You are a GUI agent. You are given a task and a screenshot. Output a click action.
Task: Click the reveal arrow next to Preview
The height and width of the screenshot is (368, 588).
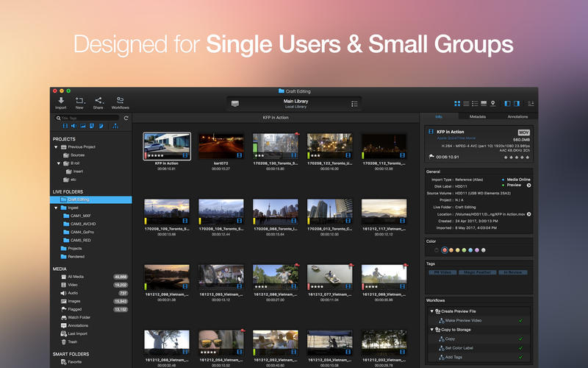[x=528, y=185]
